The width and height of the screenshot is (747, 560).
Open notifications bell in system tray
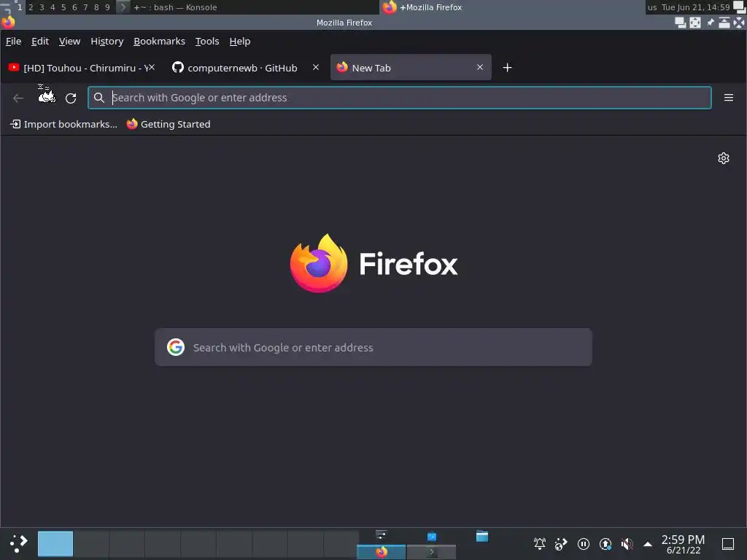pyautogui.click(x=539, y=543)
